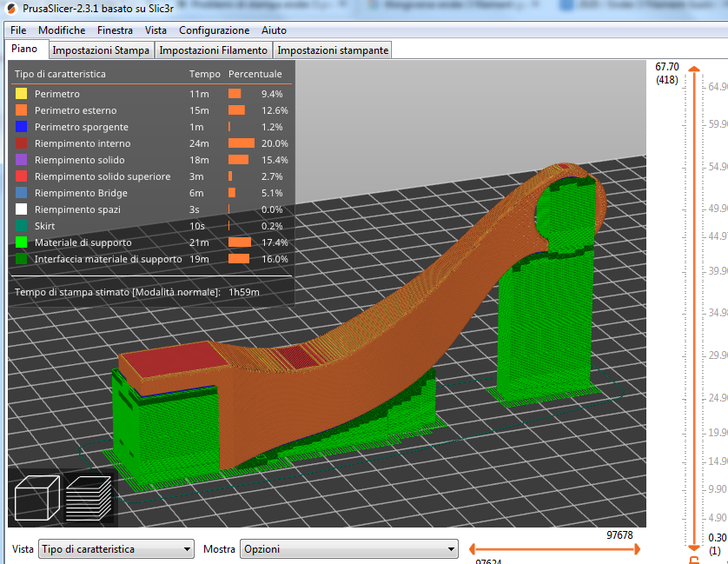Click the red Riempimento solido superiore swatch
This screenshot has width=728, height=564.
(x=22, y=176)
